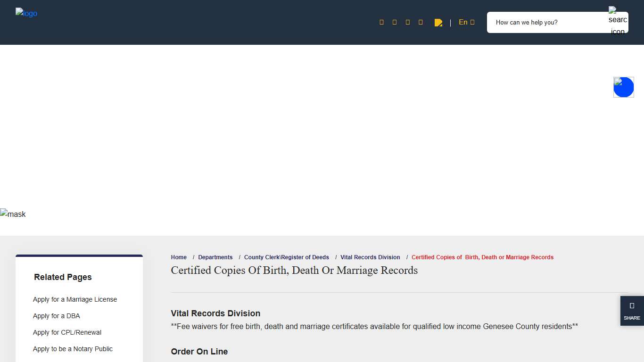The width and height of the screenshot is (644, 362).
Task: Click the red Certified Copies breadcrumb
Action: coord(482,257)
